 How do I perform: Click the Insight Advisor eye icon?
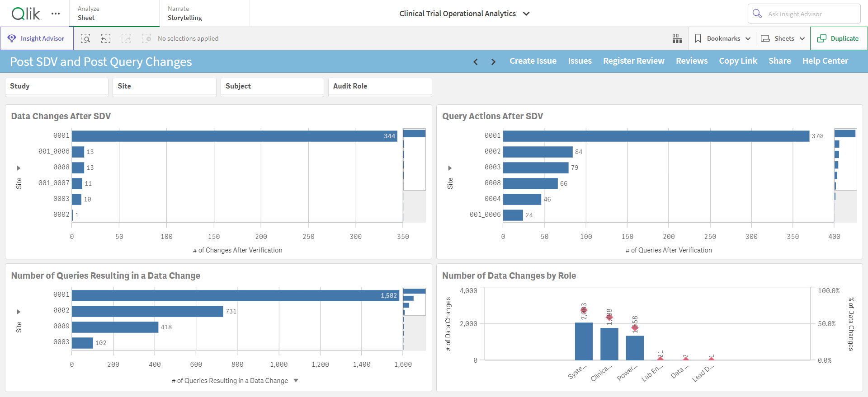[x=12, y=38]
